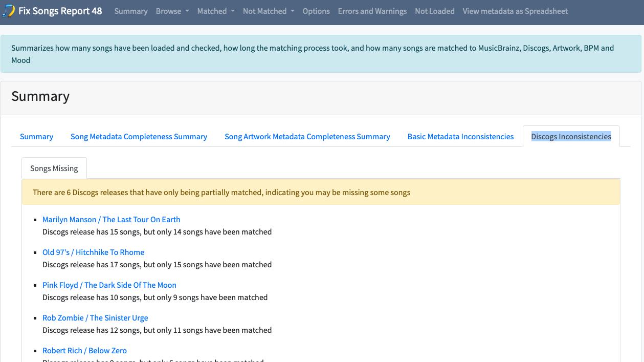This screenshot has width=644, height=362.
Task: Click the SongKong logo icon in the navbar
Action: click(9, 11)
